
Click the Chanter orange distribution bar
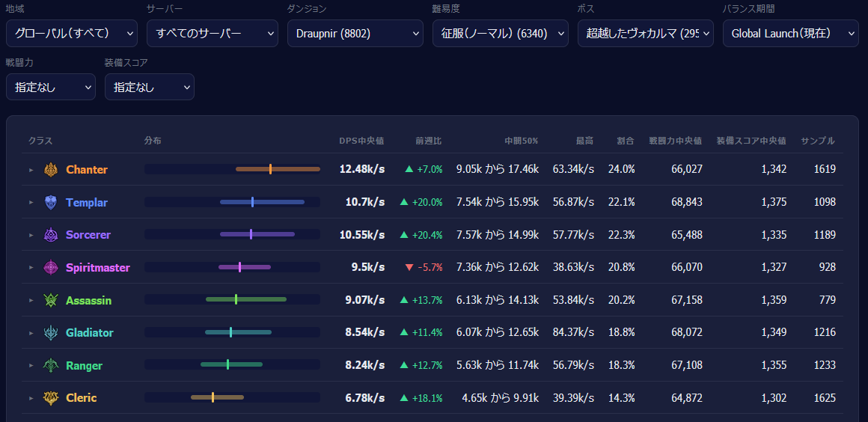click(x=278, y=169)
